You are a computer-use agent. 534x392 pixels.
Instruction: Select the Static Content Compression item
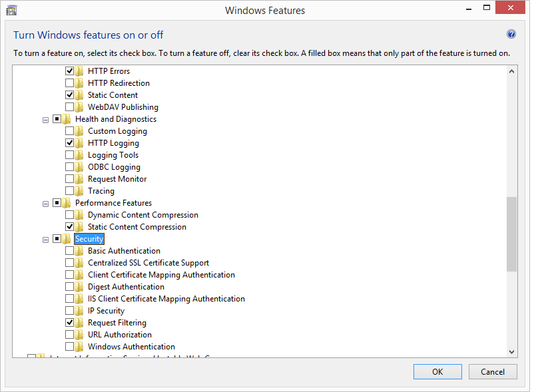coord(136,227)
